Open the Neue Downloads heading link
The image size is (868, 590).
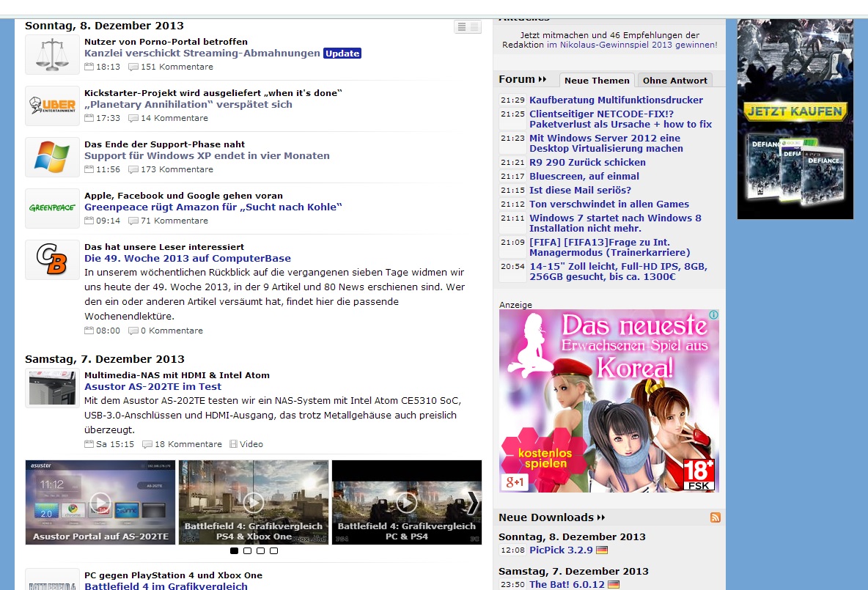(x=552, y=517)
